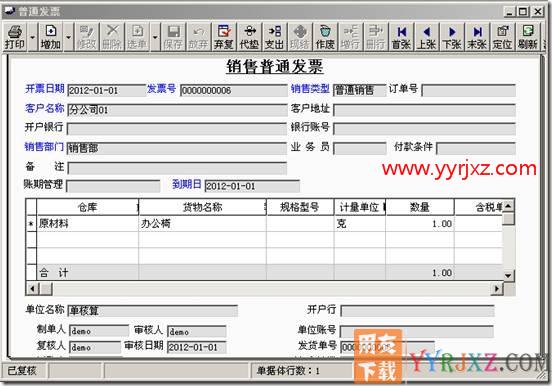Click the 作废 void invoice icon
This screenshot has width=552, height=386.
[x=325, y=37]
